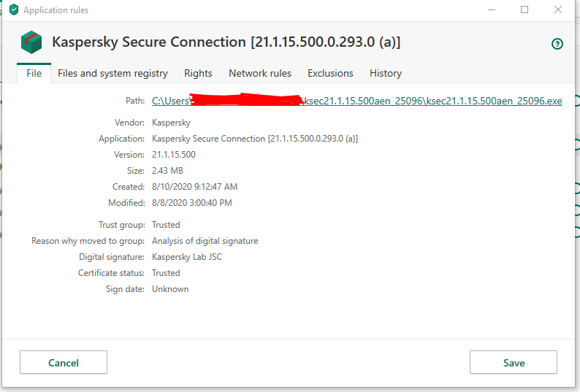Show the Exclusions tab

[330, 73]
